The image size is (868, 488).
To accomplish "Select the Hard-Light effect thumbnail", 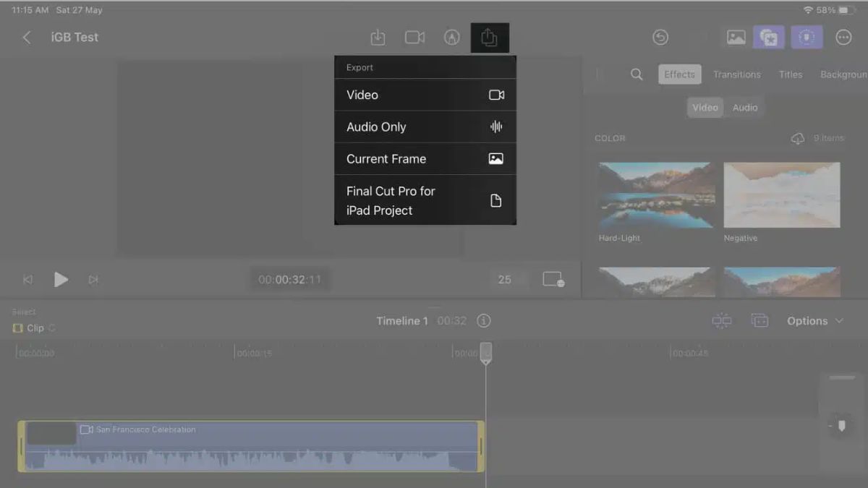I will [657, 195].
